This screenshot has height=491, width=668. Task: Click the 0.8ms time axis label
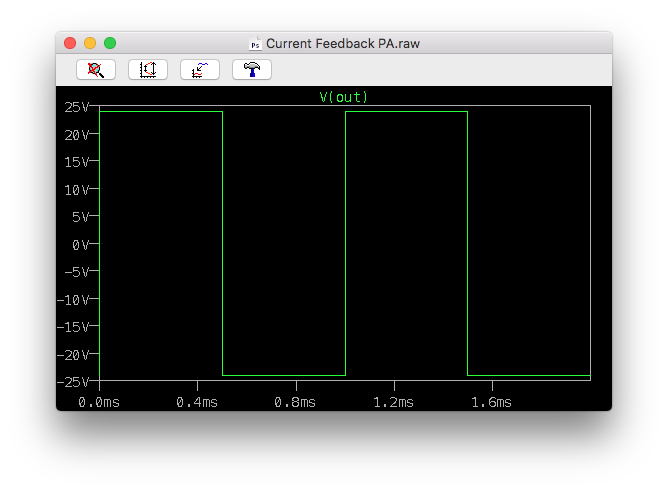pos(295,402)
